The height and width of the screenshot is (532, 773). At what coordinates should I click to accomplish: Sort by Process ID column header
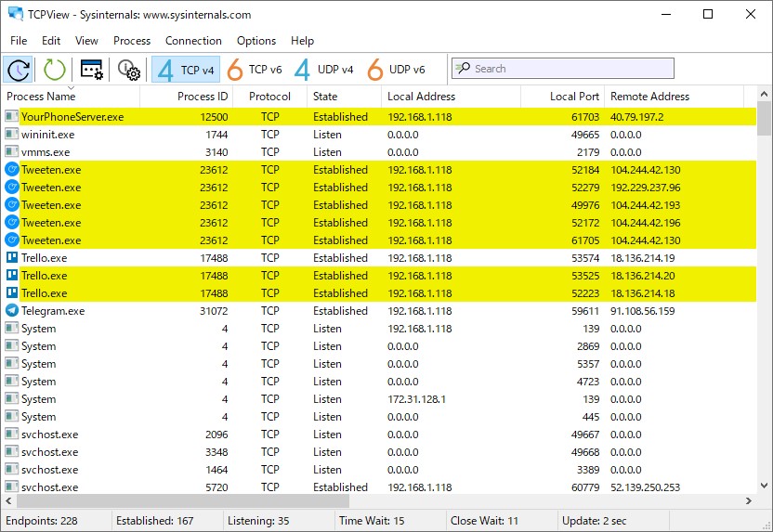[x=187, y=97]
